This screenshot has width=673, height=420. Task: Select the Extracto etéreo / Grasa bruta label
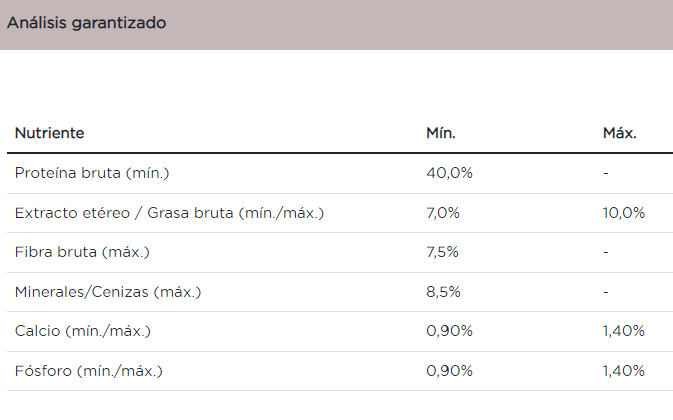click(169, 213)
